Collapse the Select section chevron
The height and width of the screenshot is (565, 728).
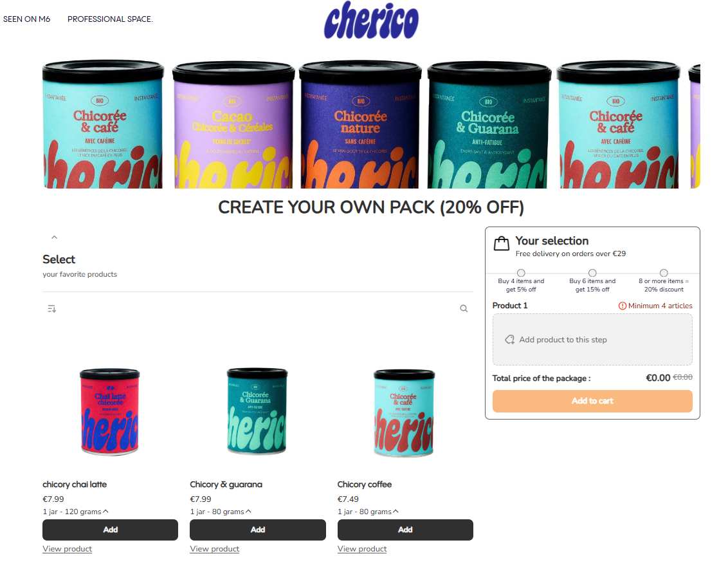[54, 237]
